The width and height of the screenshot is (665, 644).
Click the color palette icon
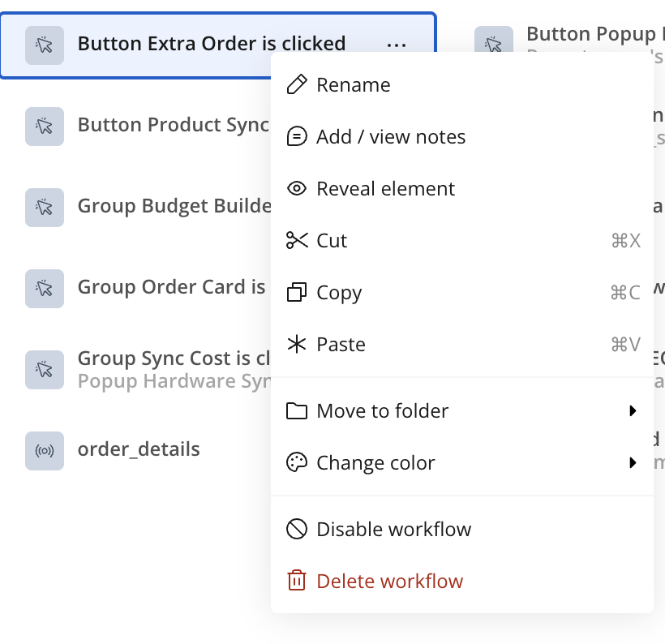pyautogui.click(x=298, y=463)
